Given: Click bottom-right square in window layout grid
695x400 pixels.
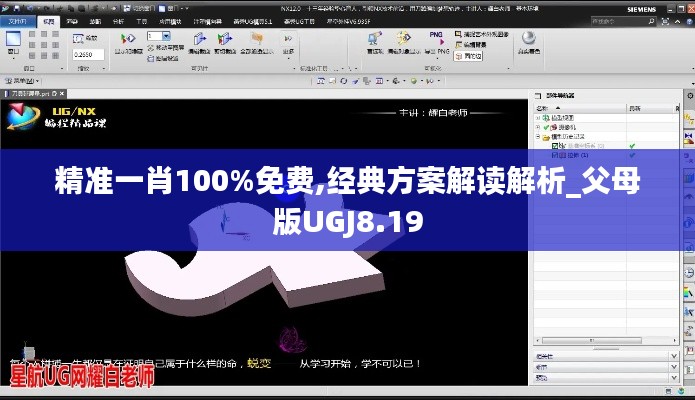Looking at the screenshot, I should [x=55, y=55].
